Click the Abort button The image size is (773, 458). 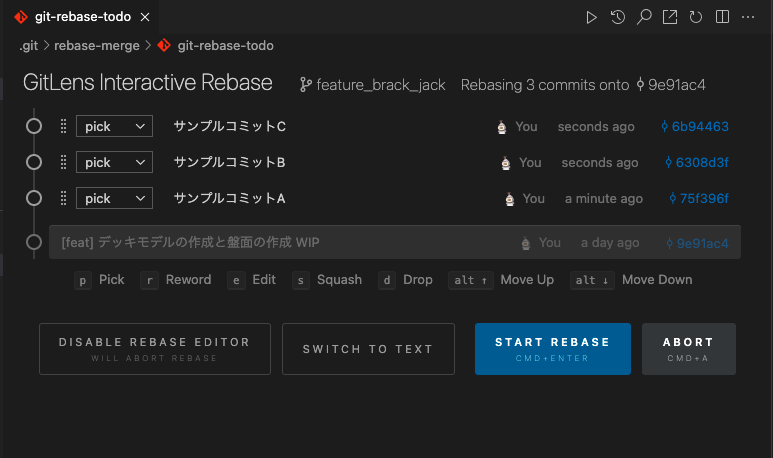pyautogui.click(x=689, y=349)
